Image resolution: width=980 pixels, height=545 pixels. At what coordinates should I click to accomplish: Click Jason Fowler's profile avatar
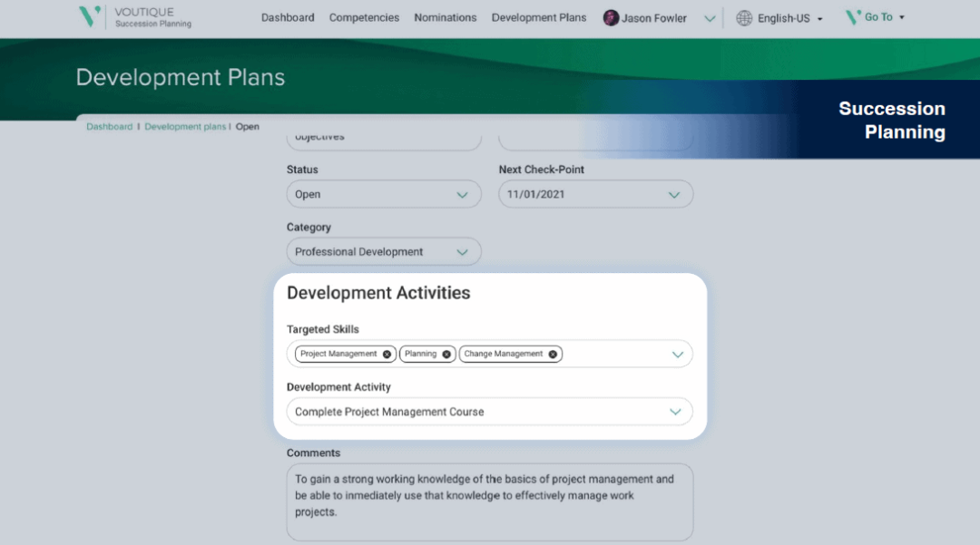coord(611,18)
